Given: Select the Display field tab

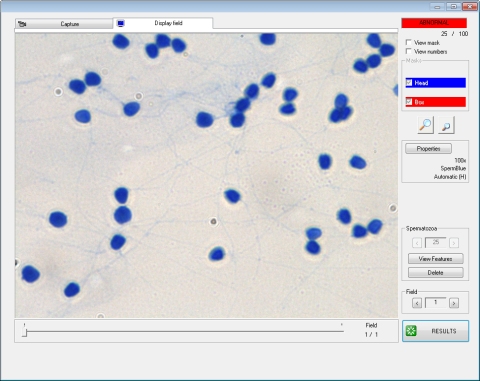Looking at the screenshot, I should [x=163, y=23].
